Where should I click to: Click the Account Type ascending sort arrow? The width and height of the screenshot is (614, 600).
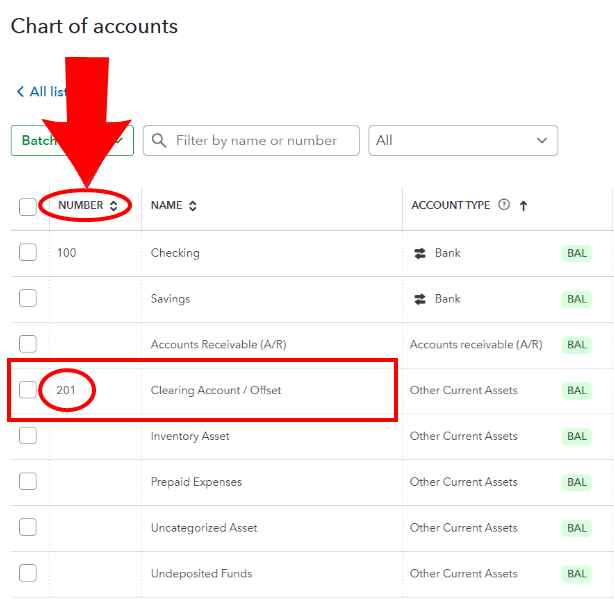pyautogui.click(x=523, y=206)
